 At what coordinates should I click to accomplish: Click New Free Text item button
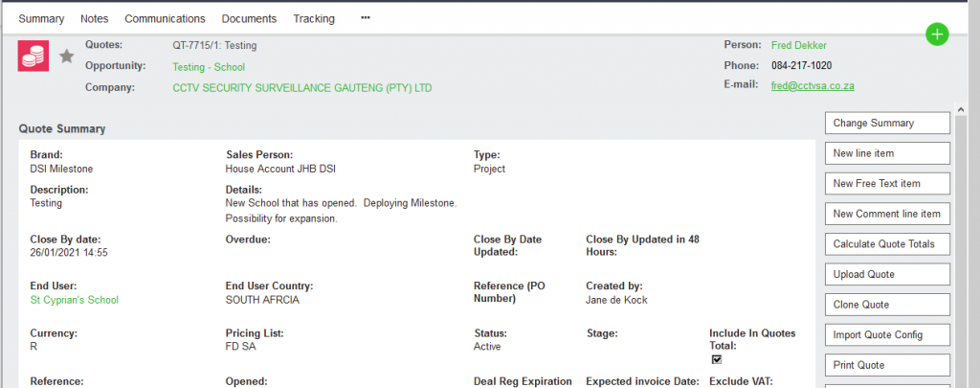pos(886,184)
